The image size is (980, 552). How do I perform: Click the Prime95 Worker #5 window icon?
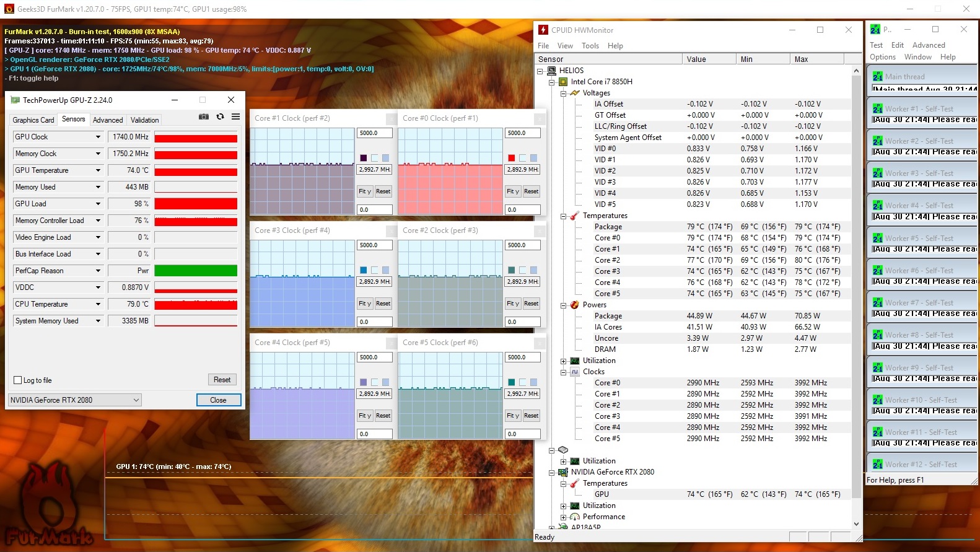[878, 238]
